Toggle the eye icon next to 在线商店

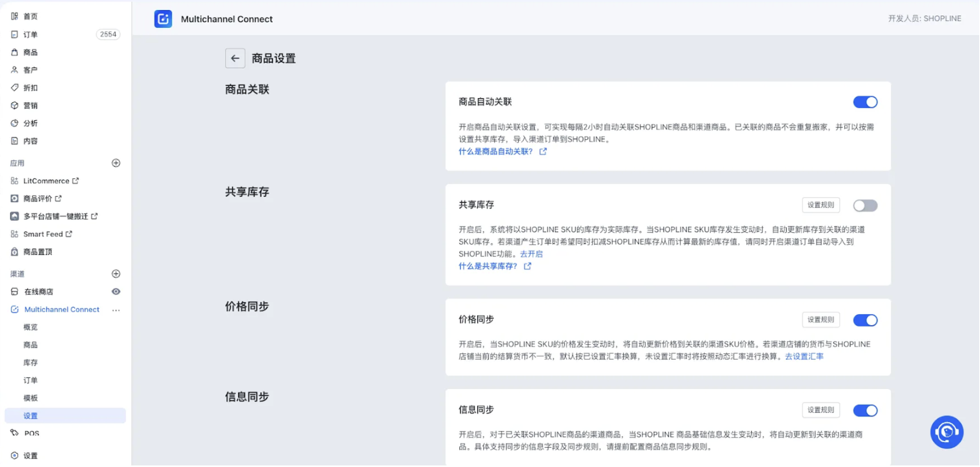(x=116, y=292)
